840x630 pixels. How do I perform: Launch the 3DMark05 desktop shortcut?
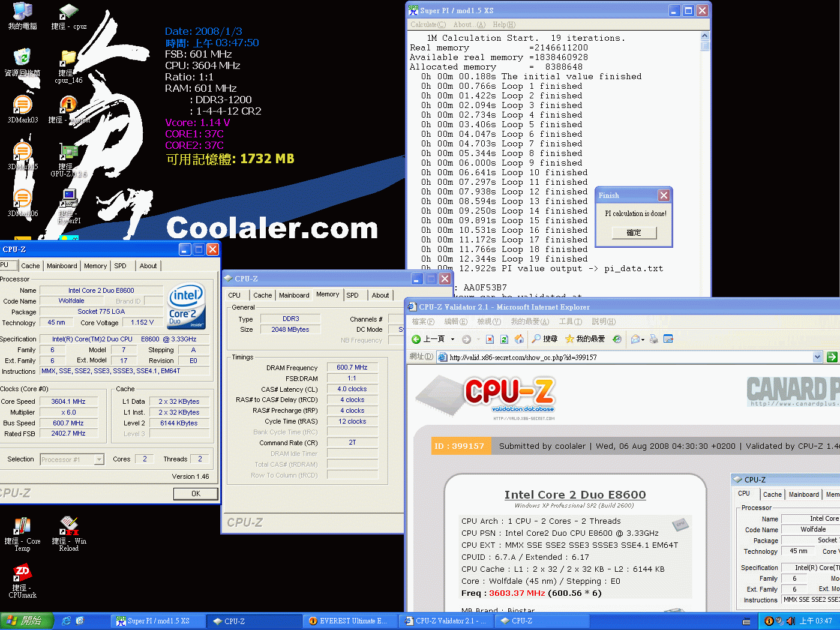pyautogui.click(x=22, y=156)
